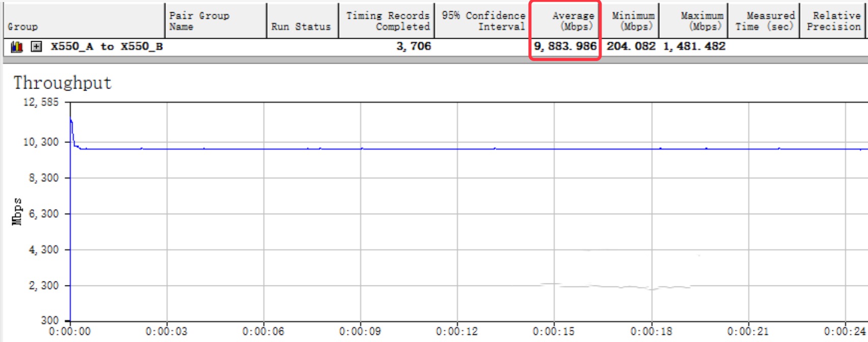
Task: Click the 0:00:15 time axis label
Action: [x=554, y=331]
